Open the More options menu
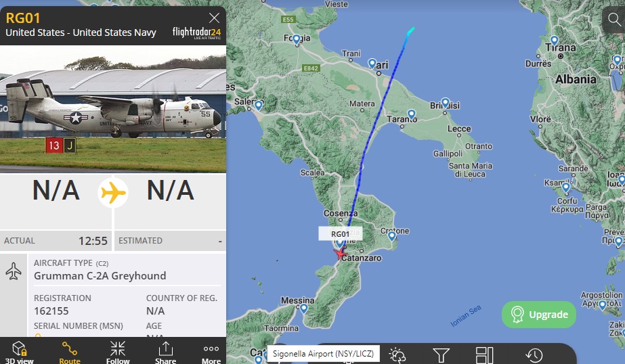 pyautogui.click(x=211, y=352)
